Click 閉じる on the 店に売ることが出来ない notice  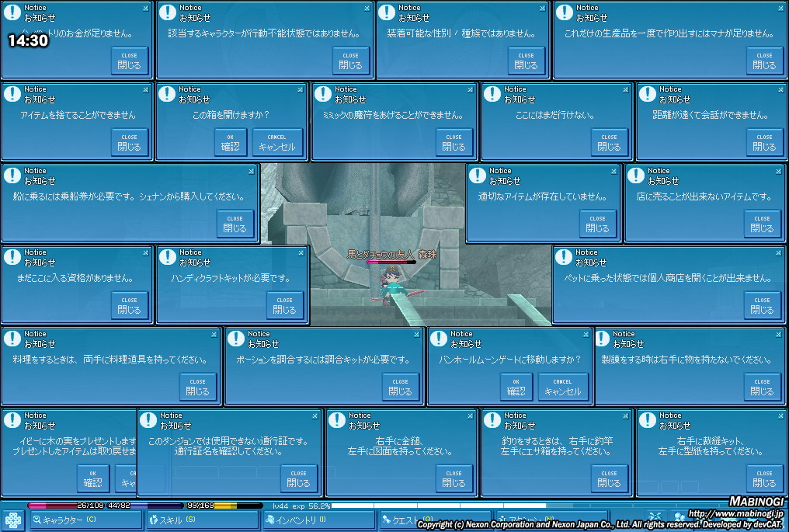(762, 224)
